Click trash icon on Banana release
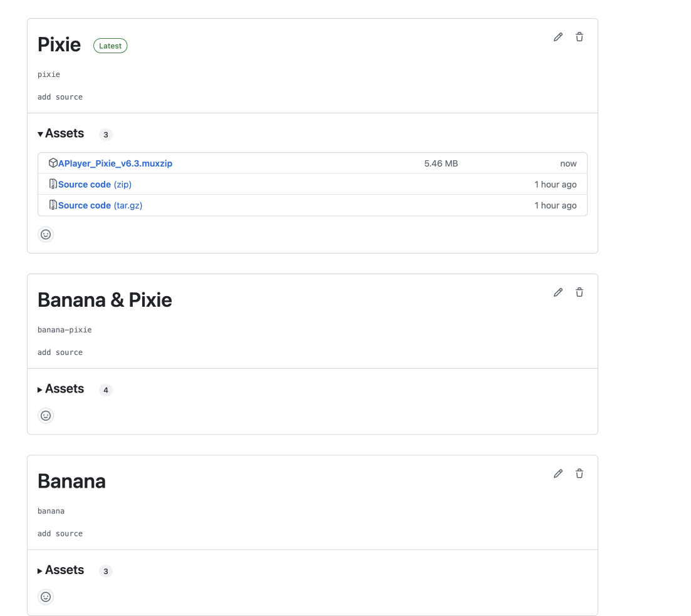The height and width of the screenshot is (616, 691). (579, 473)
